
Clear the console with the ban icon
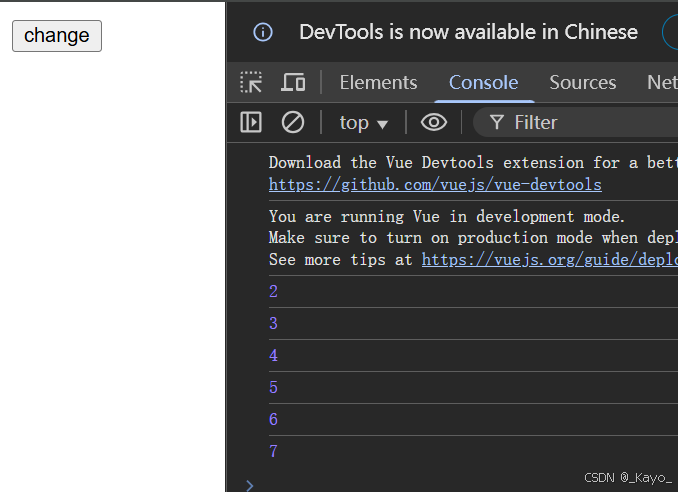293,122
